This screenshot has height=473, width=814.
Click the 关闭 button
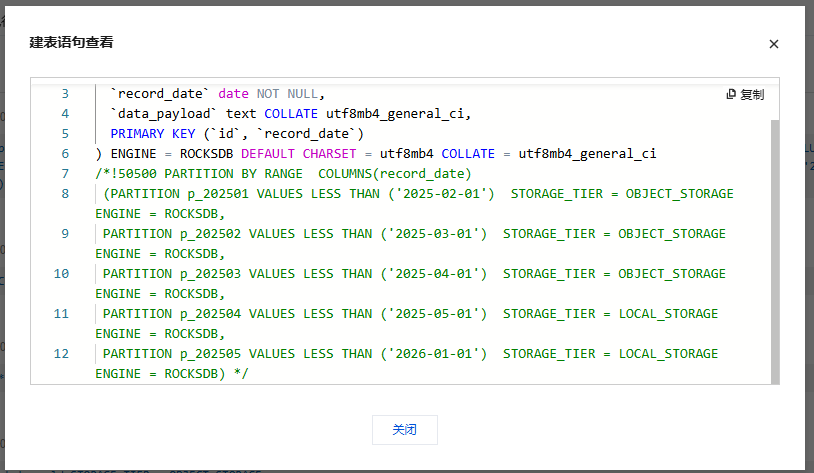[404, 430]
